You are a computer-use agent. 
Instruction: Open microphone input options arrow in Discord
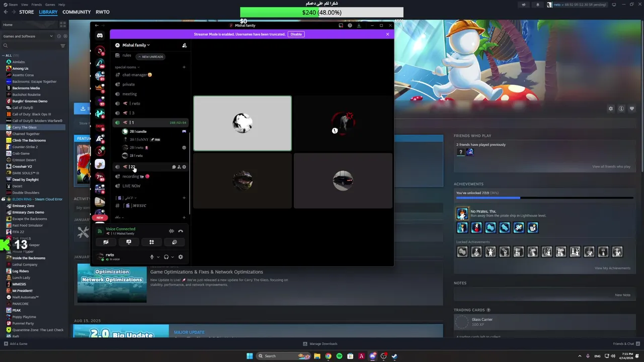click(x=158, y=257)
